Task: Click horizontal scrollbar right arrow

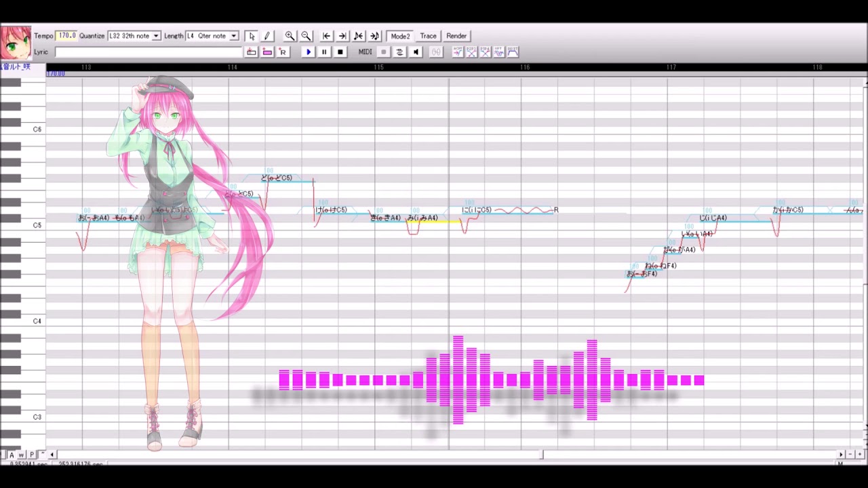Action: click(x=842, y=455)
